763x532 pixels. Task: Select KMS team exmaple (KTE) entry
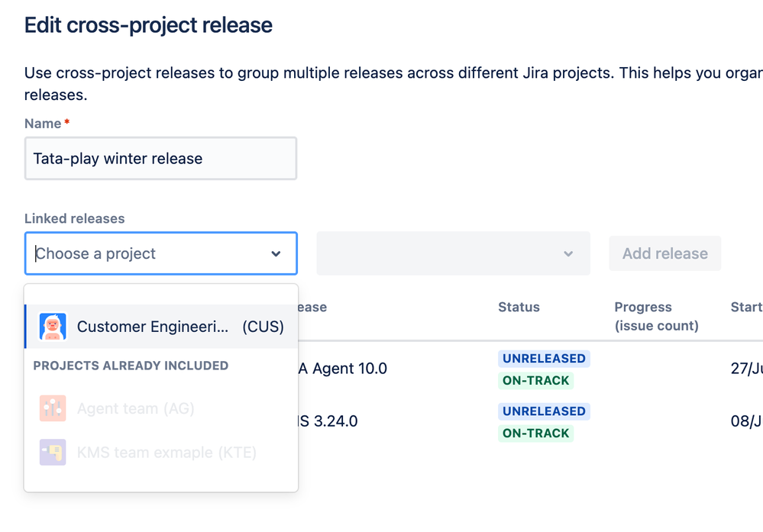pos(162,453)
